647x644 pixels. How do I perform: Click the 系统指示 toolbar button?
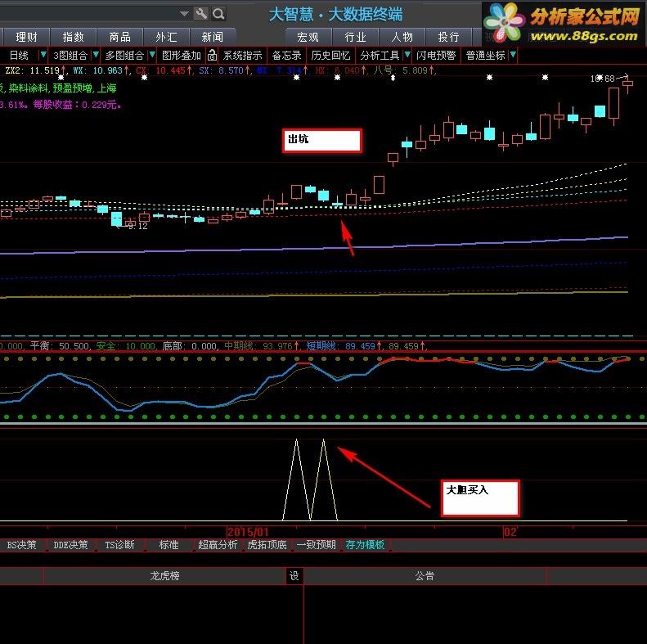[243, 56]
